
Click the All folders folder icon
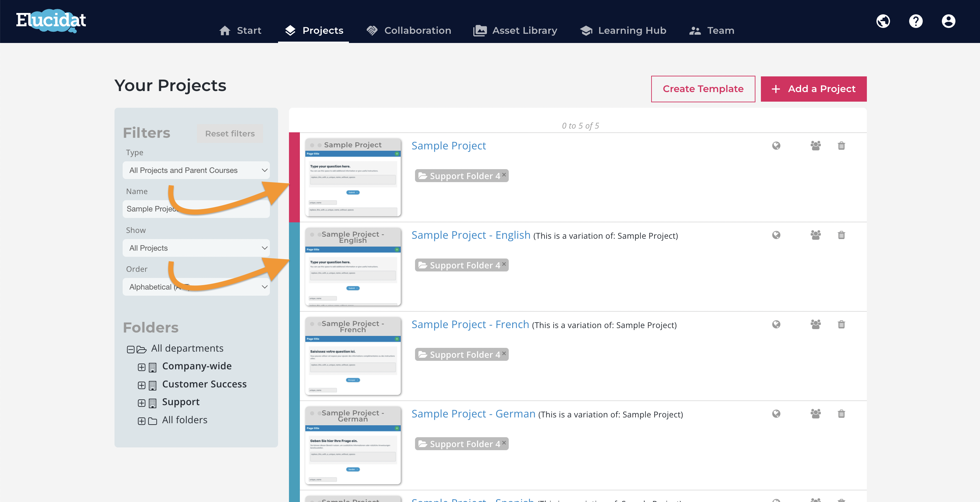click(x=153, y=421)
